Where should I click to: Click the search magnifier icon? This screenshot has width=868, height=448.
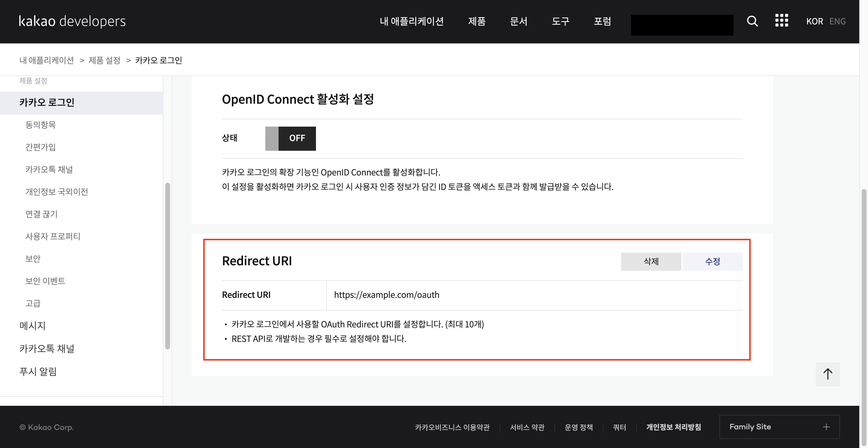point(752,21)
